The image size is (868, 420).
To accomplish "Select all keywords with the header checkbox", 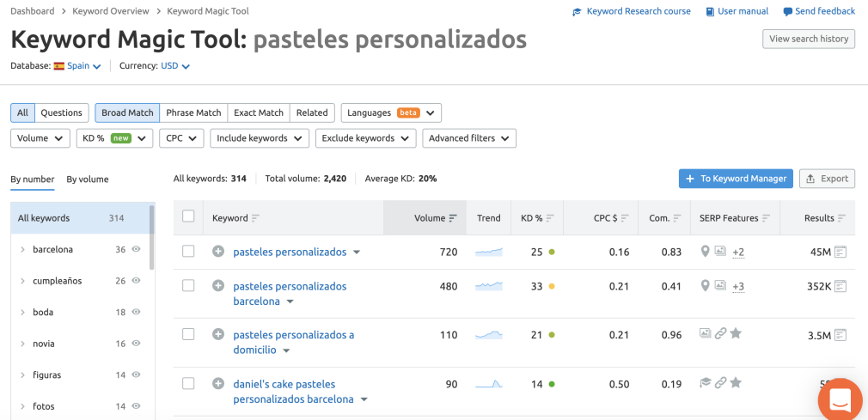I will pos(188,216).
